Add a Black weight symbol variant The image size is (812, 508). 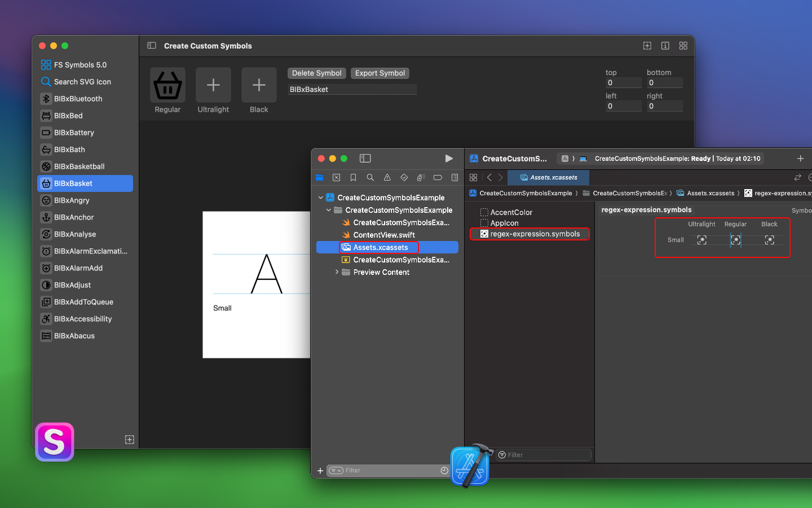click(x=259, y=85)
